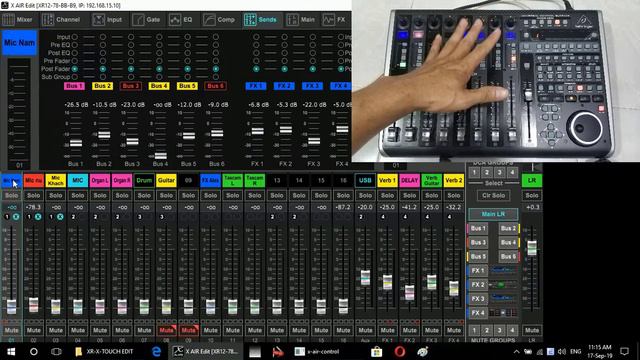Solo the LR main bus
The width and height of the screenshot is (640, 360).
[532, 196]
